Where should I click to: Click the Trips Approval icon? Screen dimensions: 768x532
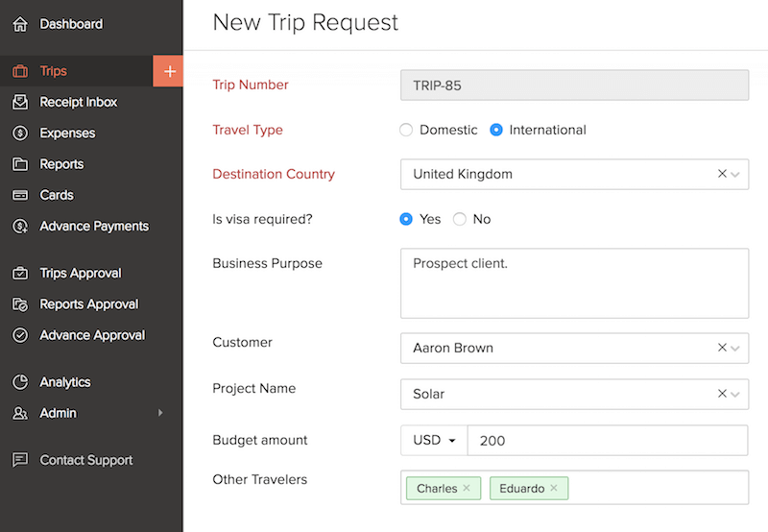(20, 273)
